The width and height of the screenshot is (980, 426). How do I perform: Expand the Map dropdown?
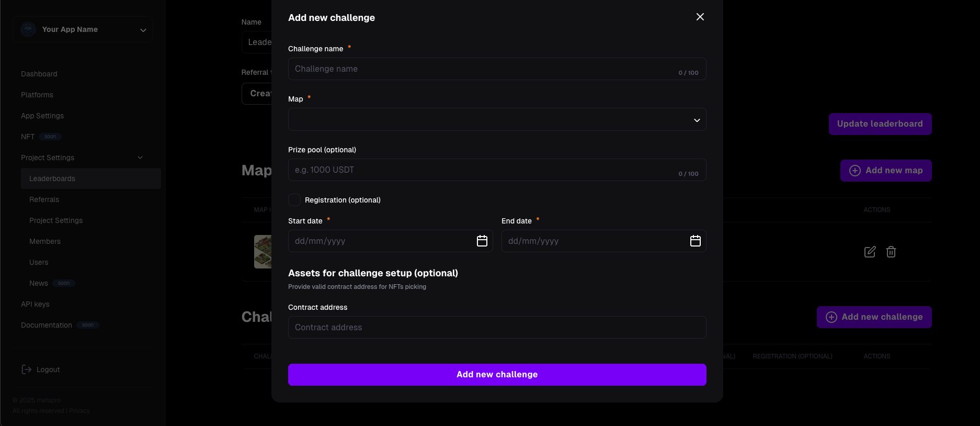pyautogui.click(x=497, y=119)
